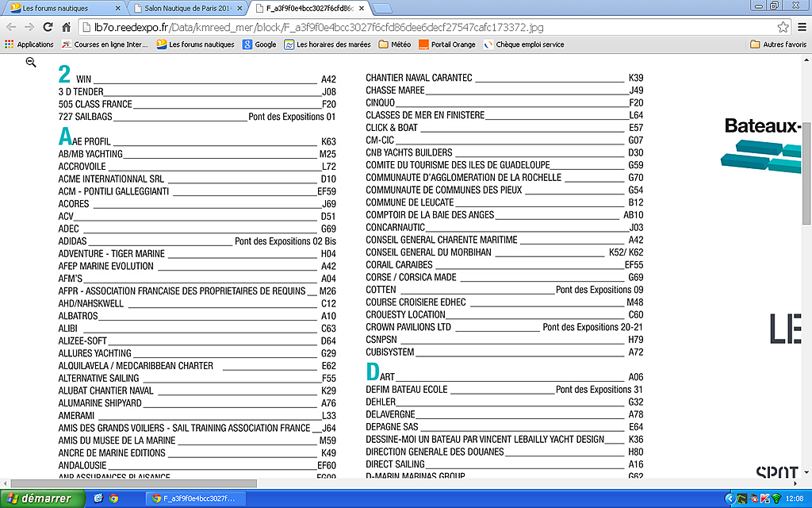Open the Portail Orange bookmark
This screenshot has height=508, width=812.
[447, 44]
